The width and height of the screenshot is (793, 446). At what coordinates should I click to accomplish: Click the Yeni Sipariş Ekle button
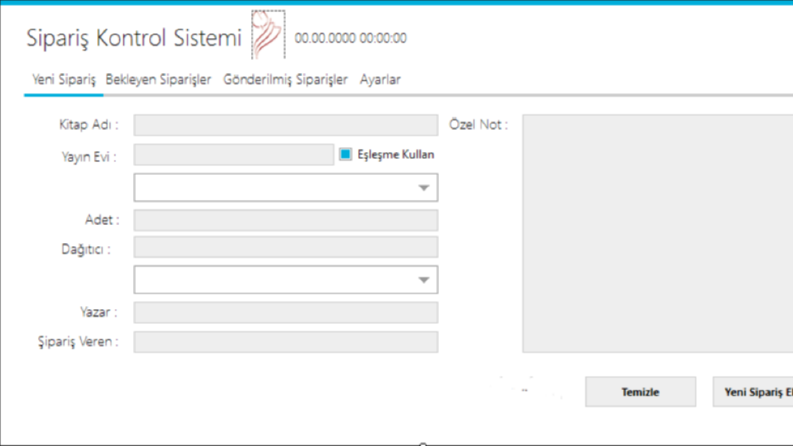753,392
